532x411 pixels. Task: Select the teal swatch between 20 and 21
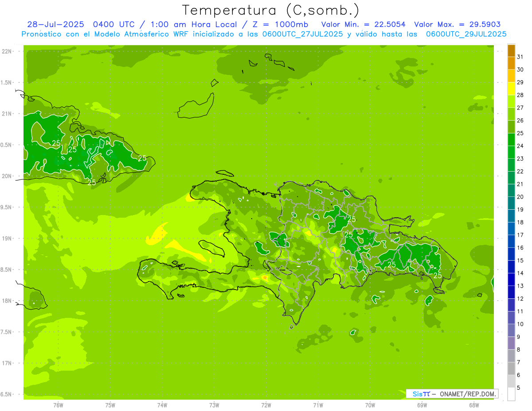click(x=511, y=191)
